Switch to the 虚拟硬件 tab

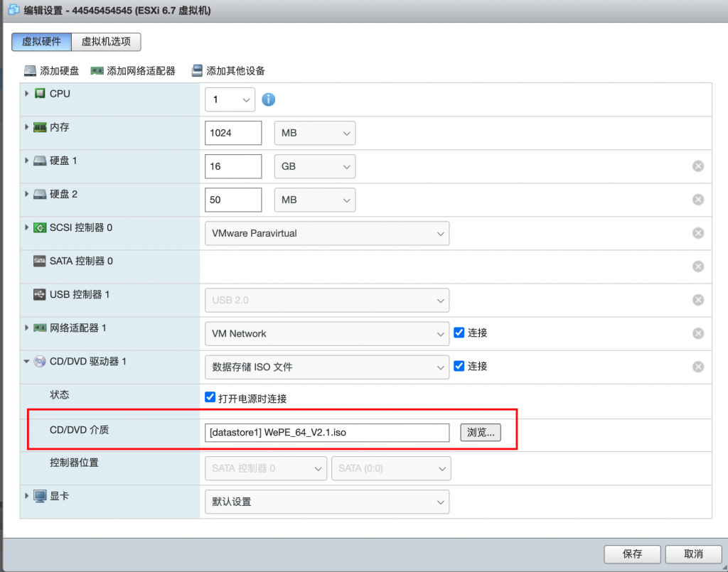pyautogui.click(x=41, y=42)
